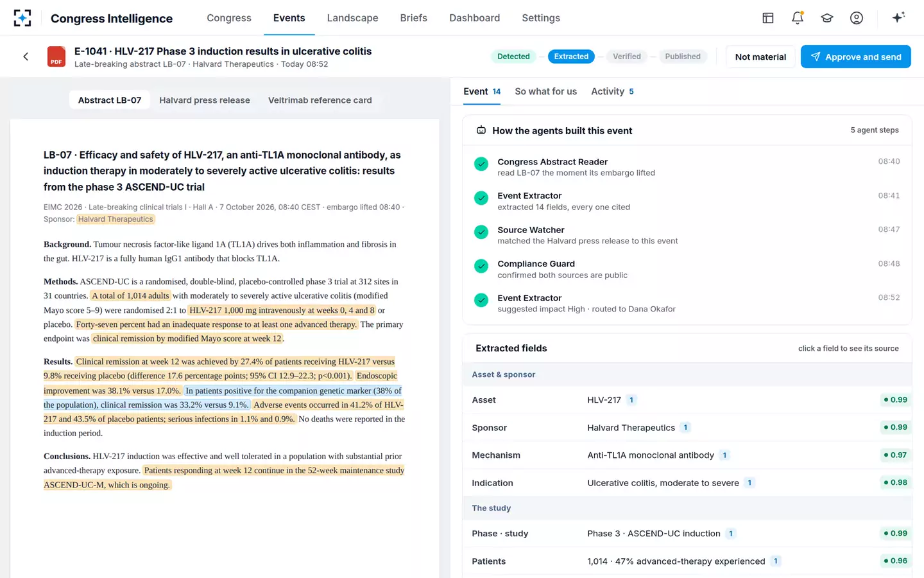Click check icon of Event Extractor 08:41 step
This screenshot has height=578, width=924.
pyautogui.click(x=481, y=198)
